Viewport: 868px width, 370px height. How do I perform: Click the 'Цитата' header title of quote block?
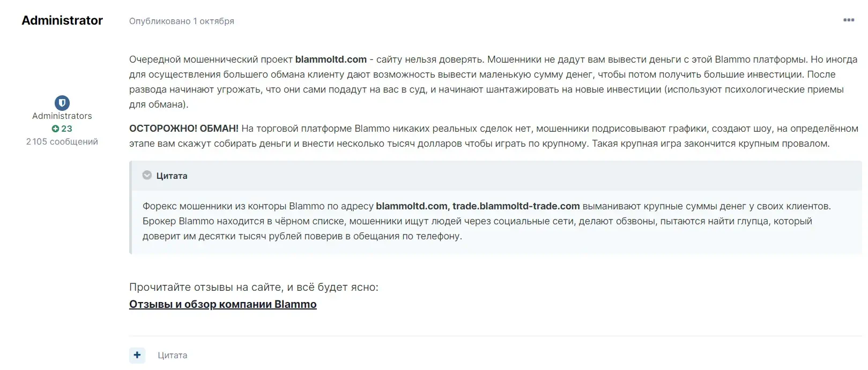[172, 176]
